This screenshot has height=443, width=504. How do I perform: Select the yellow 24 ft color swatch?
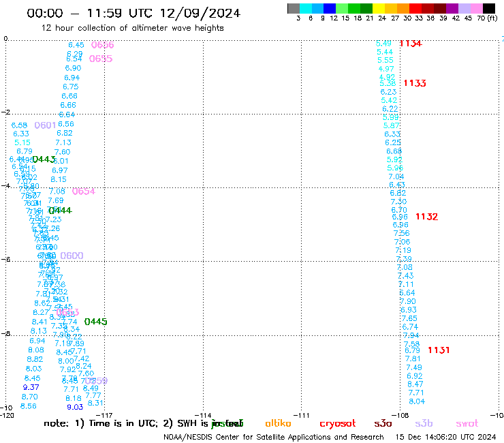379,8
